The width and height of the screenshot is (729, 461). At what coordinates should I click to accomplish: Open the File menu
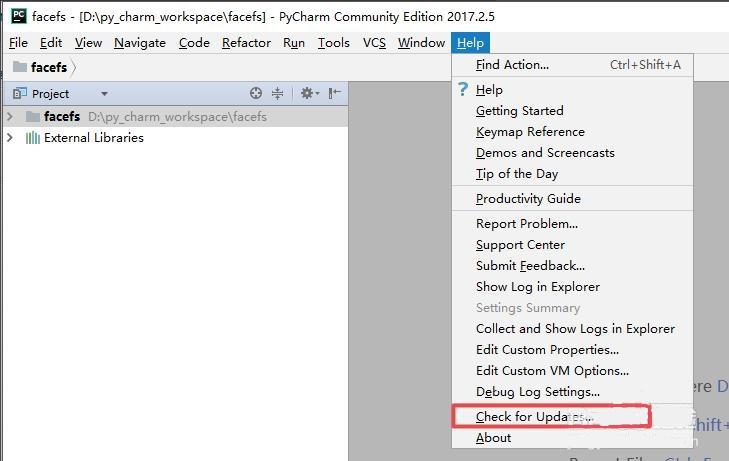coord(18,43)
